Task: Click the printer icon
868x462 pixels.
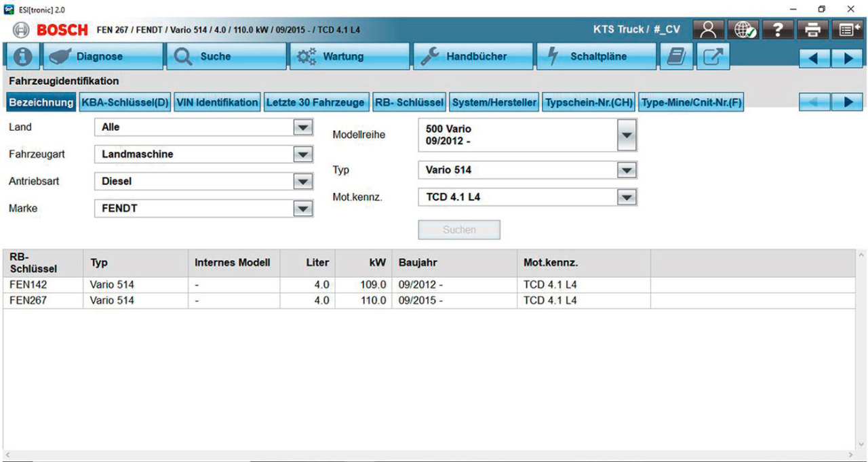Action: (x=812, y=29)
